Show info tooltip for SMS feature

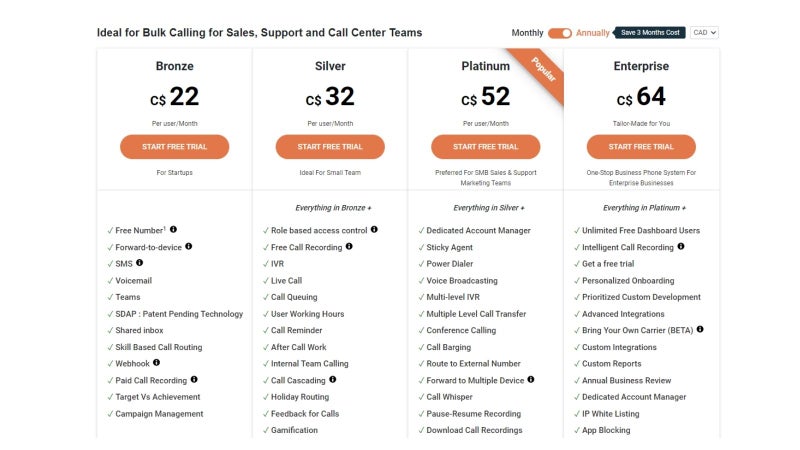[139, 263]
